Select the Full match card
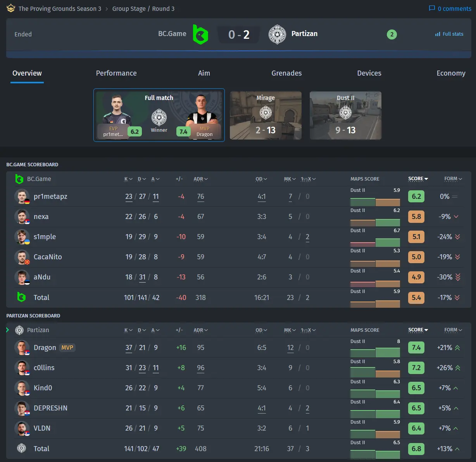This screenshot has height=462, width=476. click(159, 115)
